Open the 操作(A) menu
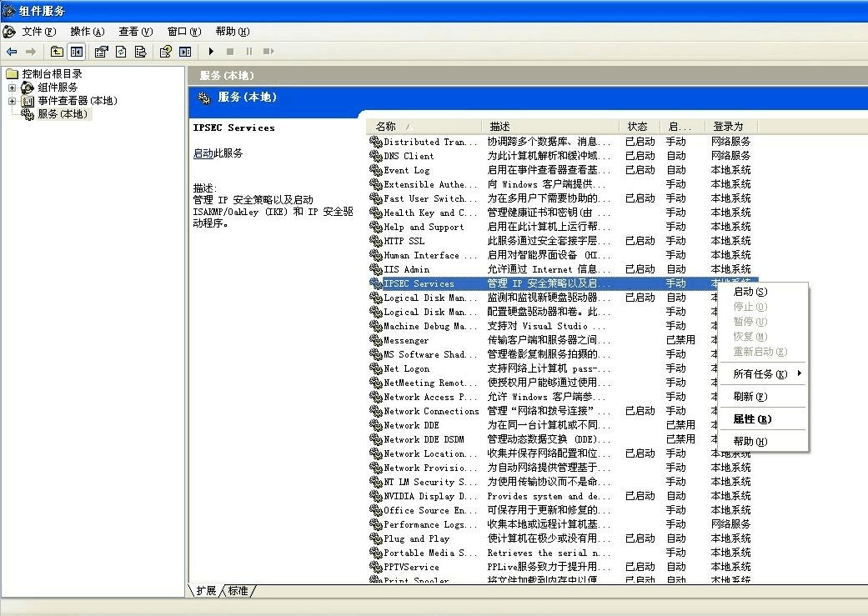The height and width of the screenshot is (616, 868). point(87,32)
